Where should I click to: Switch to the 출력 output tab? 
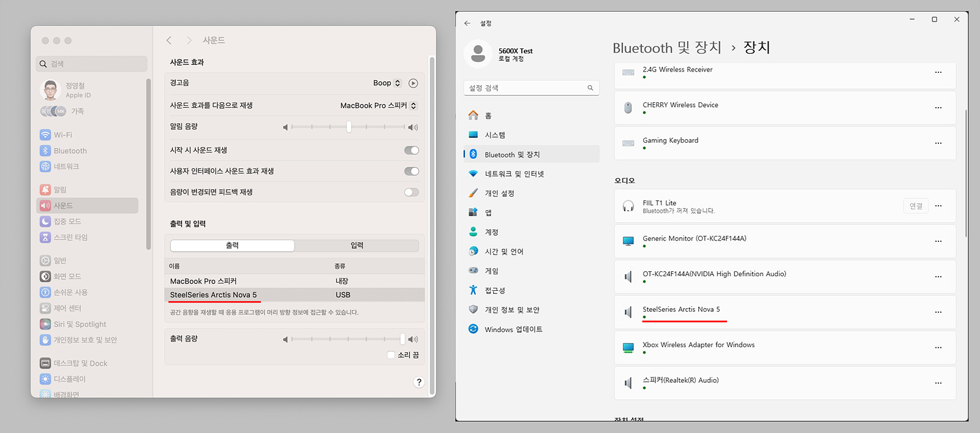tap(232, 246)
